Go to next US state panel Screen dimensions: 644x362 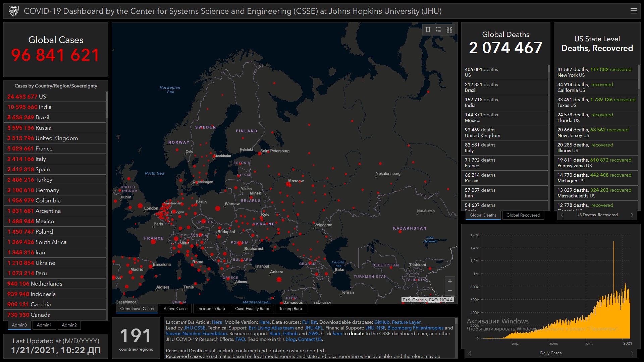click(632, 215)
